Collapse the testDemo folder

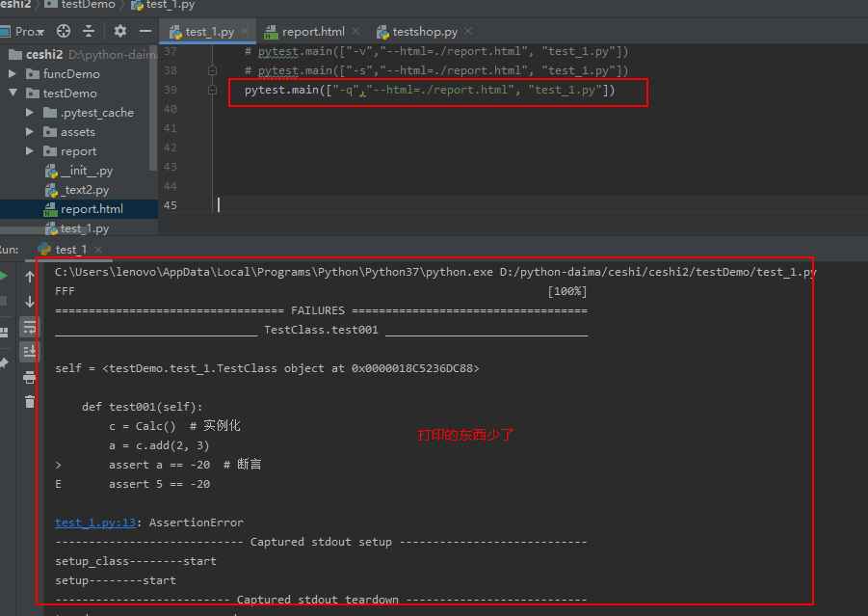(13, 93)
